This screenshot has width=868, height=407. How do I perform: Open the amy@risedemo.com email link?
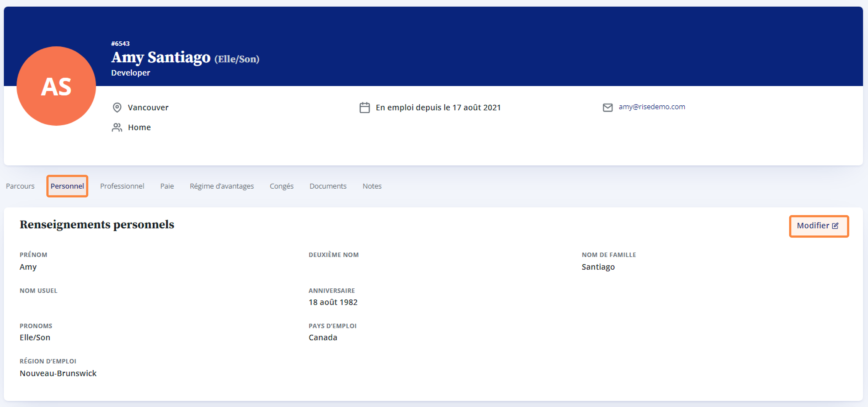[x=652, y=107]
